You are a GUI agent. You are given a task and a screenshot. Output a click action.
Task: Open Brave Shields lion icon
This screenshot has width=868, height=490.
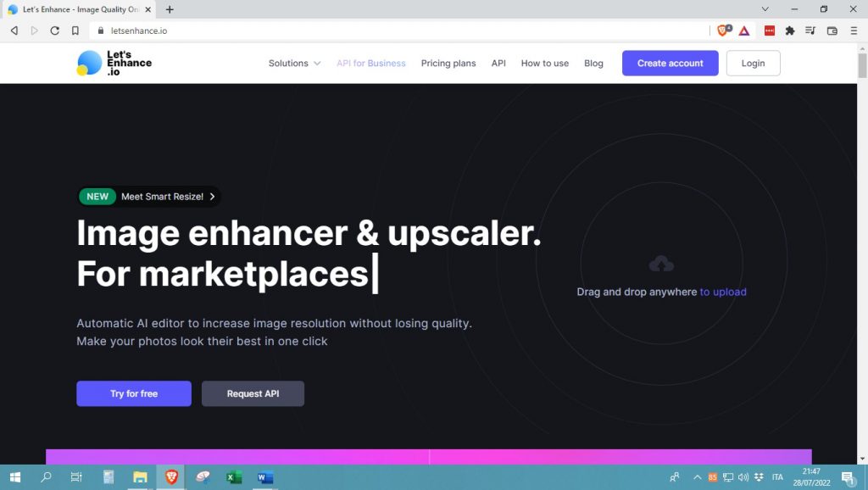point(723,31)
